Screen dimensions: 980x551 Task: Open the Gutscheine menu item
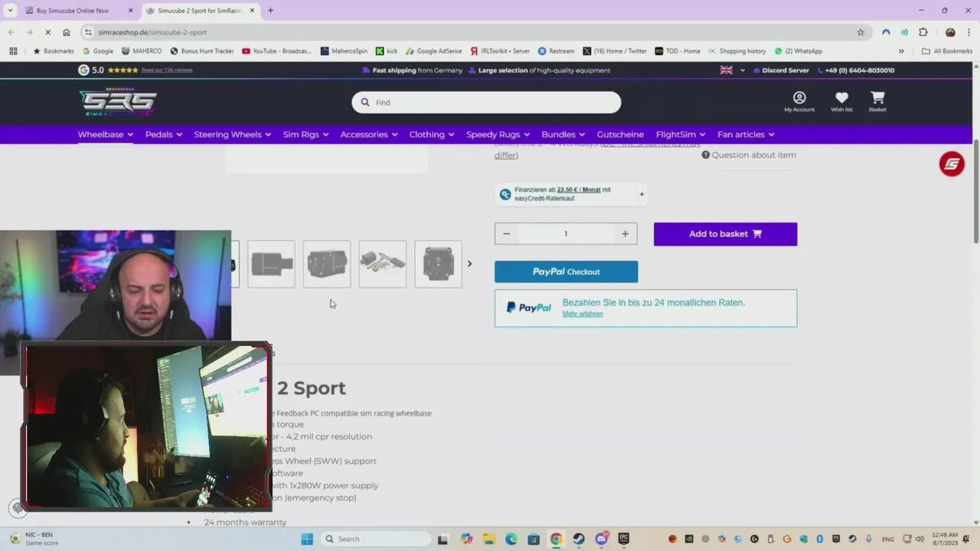pyautogui.click(x=620, y=135)
